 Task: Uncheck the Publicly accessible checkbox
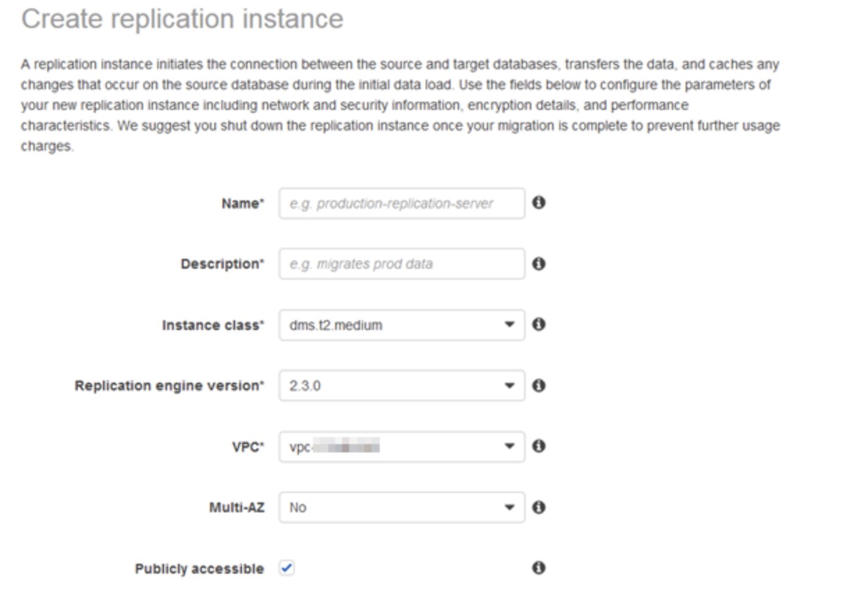[x=287, y=568]
